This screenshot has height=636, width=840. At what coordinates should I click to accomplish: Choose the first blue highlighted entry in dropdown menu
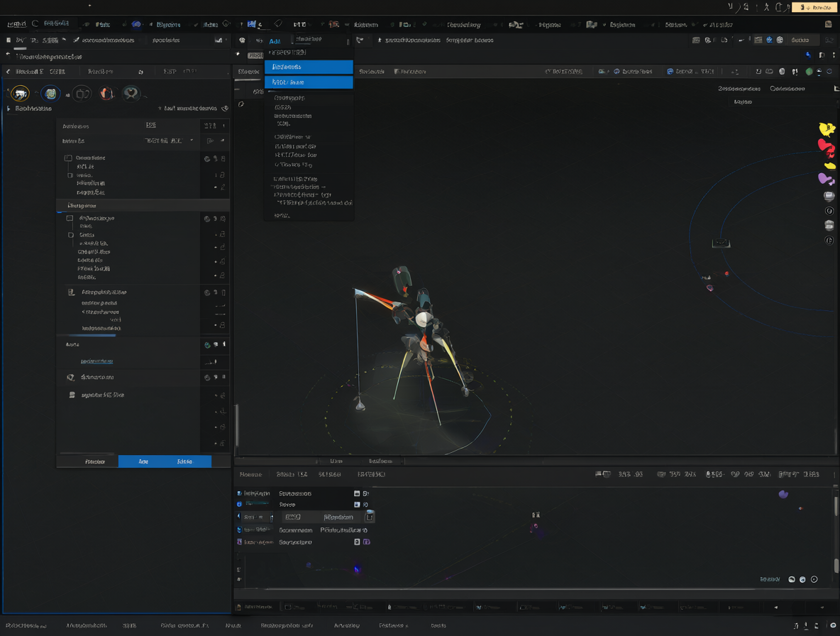coord(309,67)
